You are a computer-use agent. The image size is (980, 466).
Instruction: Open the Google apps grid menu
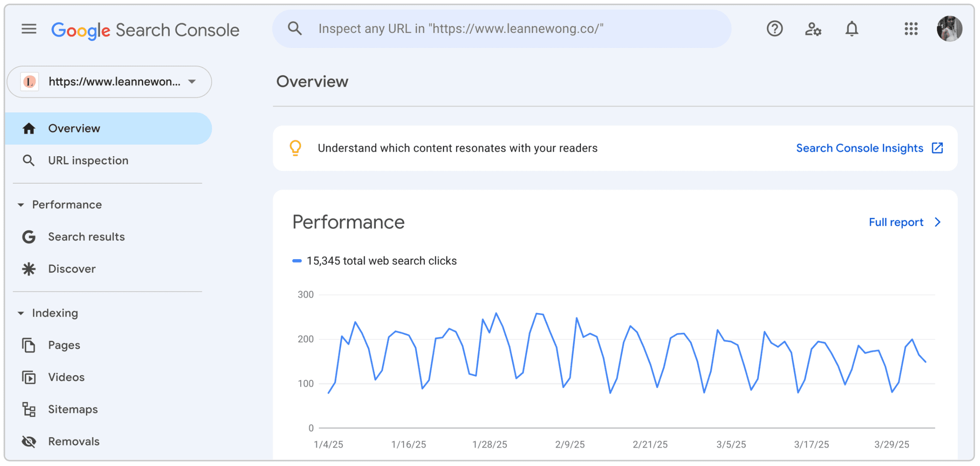[x=911, y=29]
